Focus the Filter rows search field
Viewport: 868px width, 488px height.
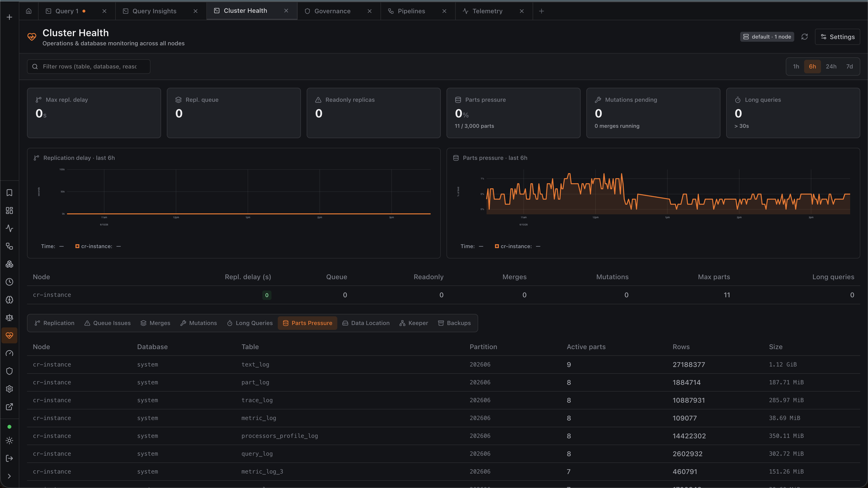pos(89,66)
